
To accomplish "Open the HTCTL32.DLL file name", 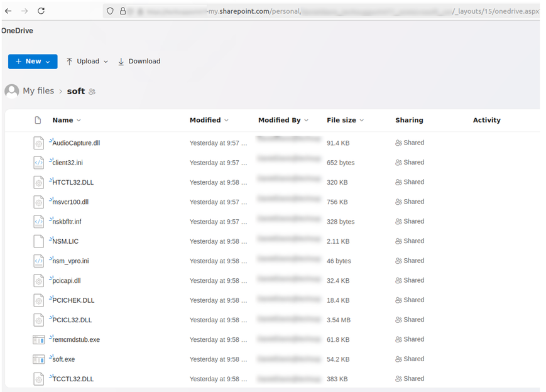I will (73, 182).
